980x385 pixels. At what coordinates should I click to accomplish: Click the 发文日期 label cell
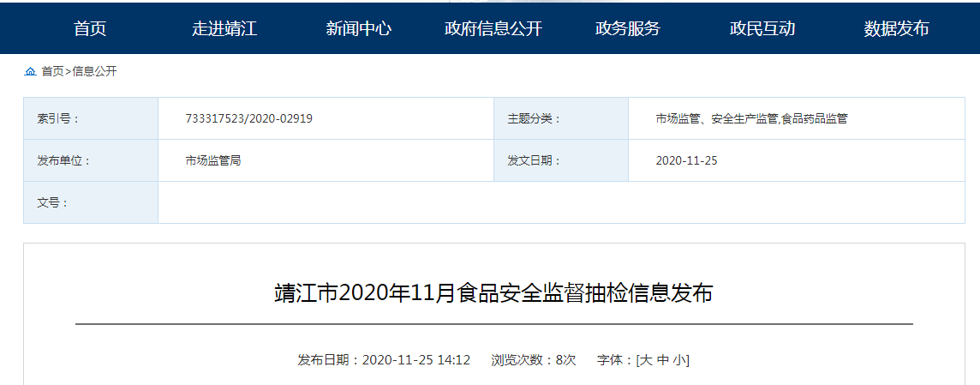coord(561,160)
